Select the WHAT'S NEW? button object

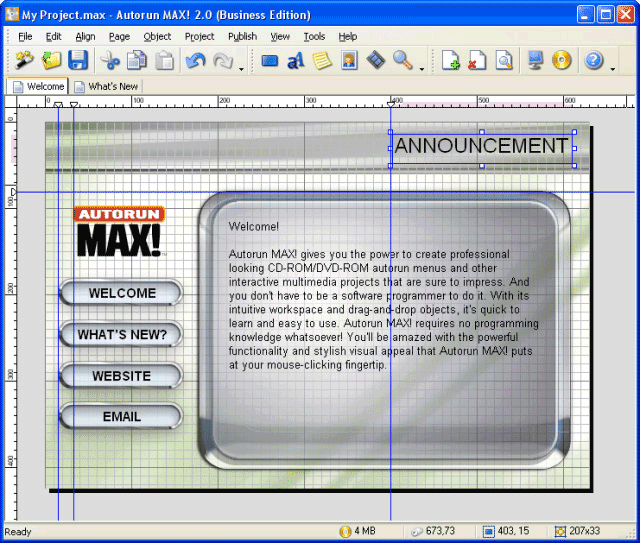121,334
